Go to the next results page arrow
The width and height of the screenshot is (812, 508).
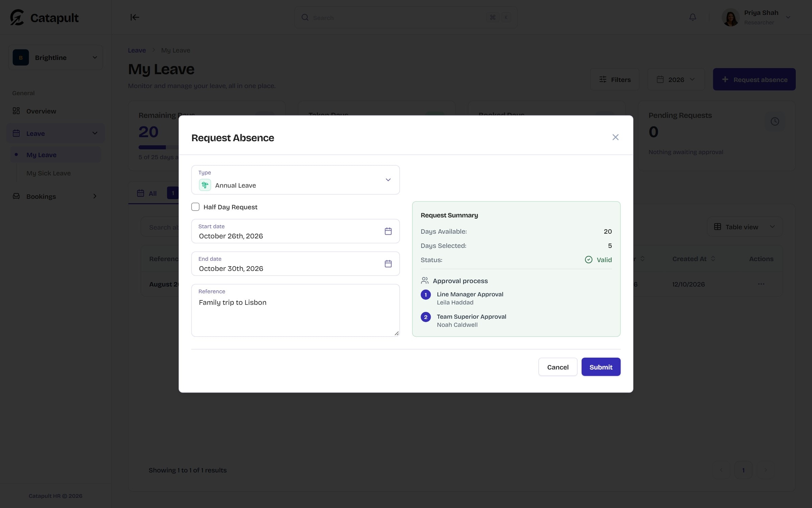tap(765, 470)
